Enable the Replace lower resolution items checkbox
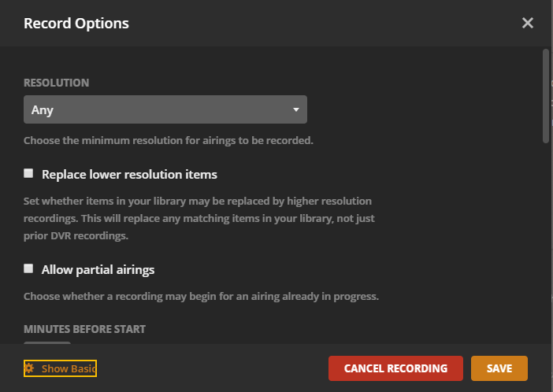 click(x=28, y=173)
